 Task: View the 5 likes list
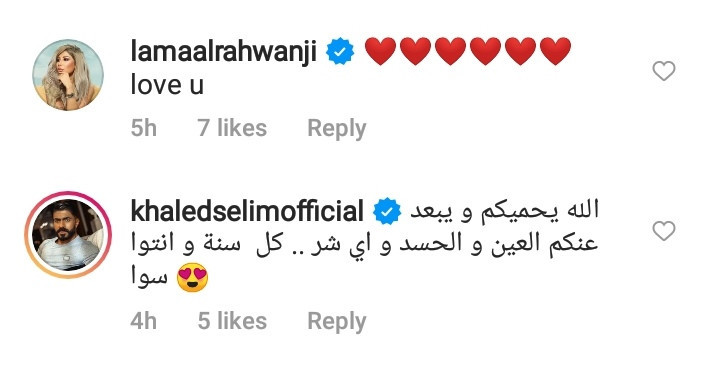232,321
